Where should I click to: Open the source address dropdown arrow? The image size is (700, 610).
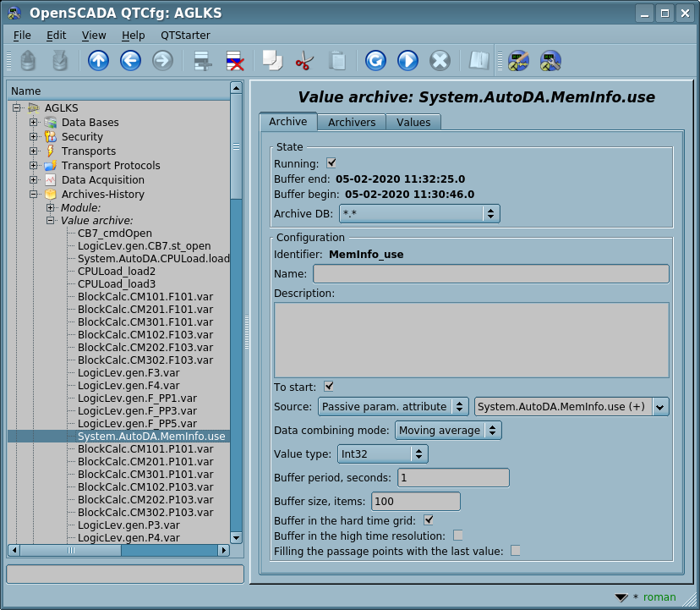pyautogui.click(x=659, y=407)
